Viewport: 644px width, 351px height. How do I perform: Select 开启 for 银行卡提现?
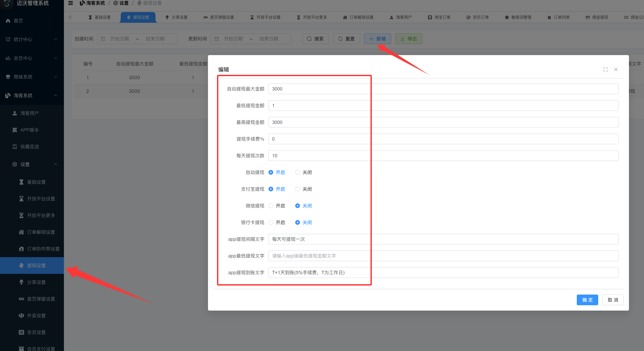[x=271, y=222]
